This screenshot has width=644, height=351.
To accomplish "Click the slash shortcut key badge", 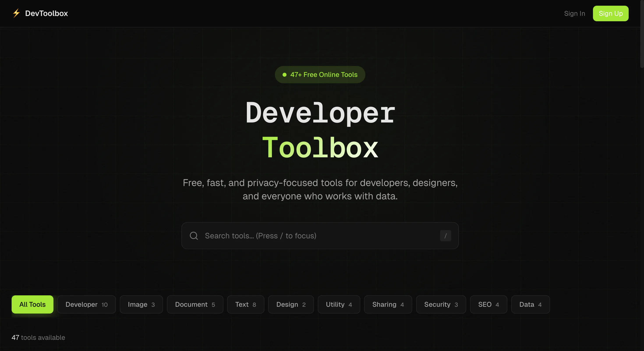I will tap(445, 236).
